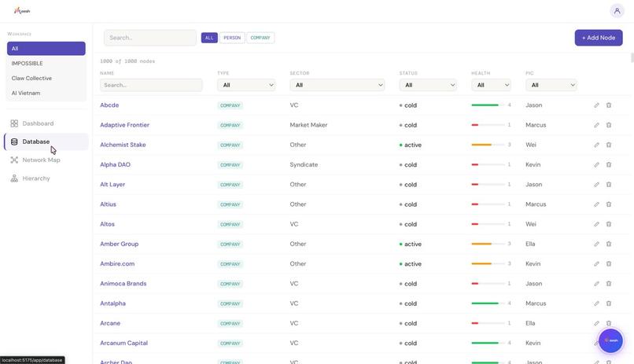Screen dimensions: 634x364
Task: Edit the Amber Group row
Action: coord(596,244)
